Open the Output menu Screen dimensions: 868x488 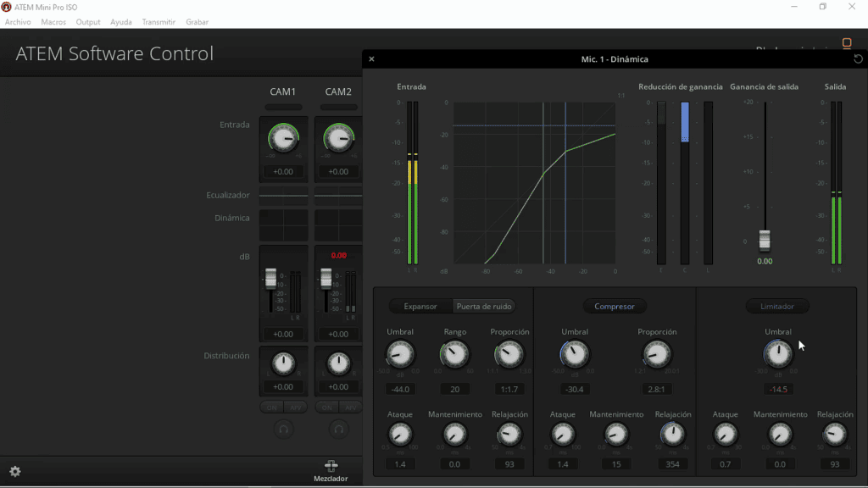pyautogui.click(x=88, y=22)
